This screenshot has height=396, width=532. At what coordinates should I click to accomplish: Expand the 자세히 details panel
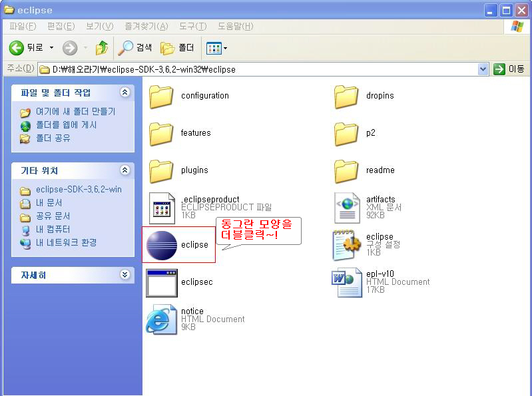click(125, 275)
